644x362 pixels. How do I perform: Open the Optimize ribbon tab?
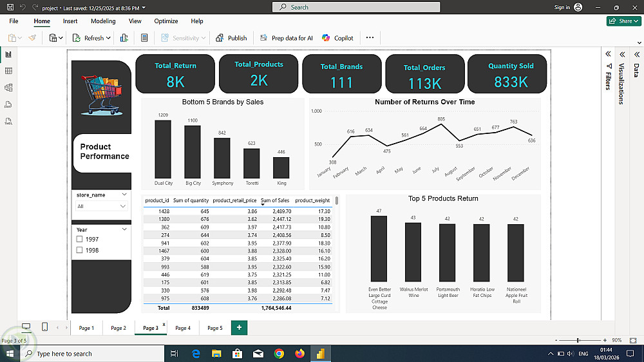point(166,21)
